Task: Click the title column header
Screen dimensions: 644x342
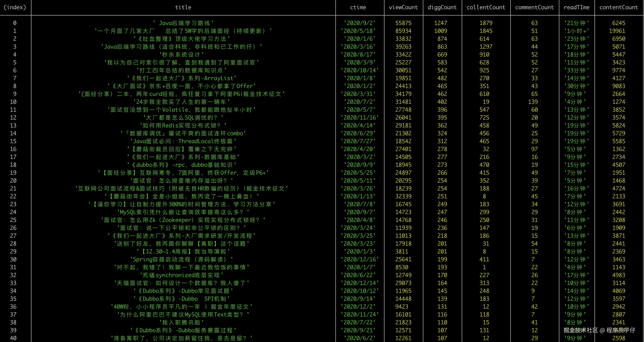Action: (x=183, y=7)
